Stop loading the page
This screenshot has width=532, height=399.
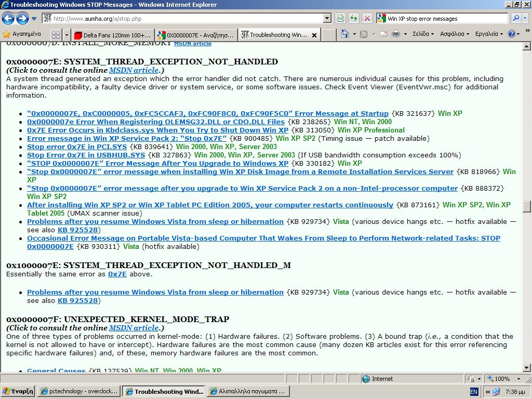(x=367, y=18)
